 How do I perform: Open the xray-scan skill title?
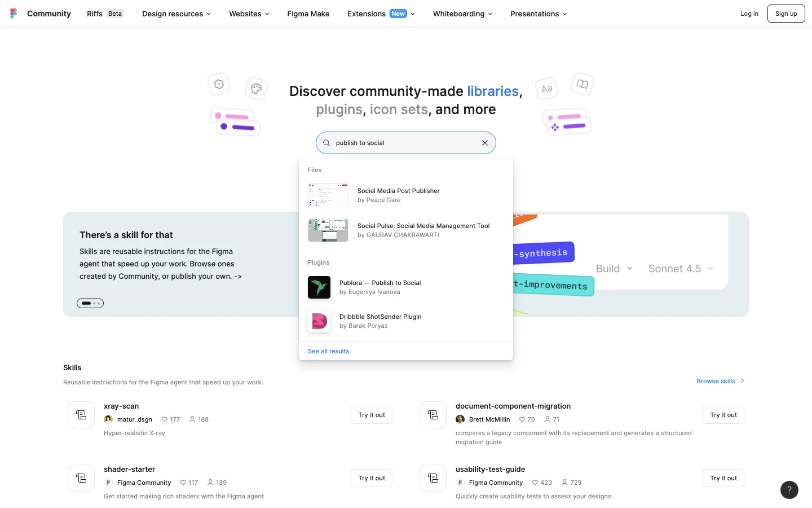[121, 406]
